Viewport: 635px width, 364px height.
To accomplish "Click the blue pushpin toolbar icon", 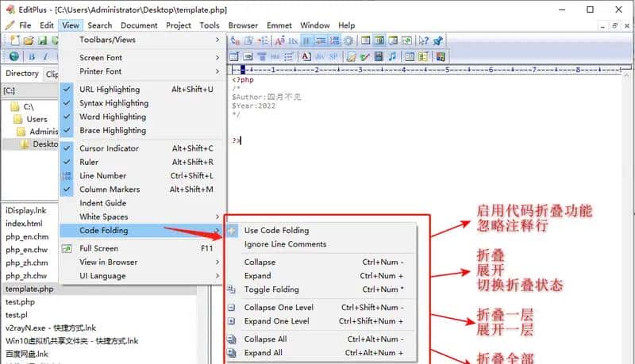I will [438, 40].
